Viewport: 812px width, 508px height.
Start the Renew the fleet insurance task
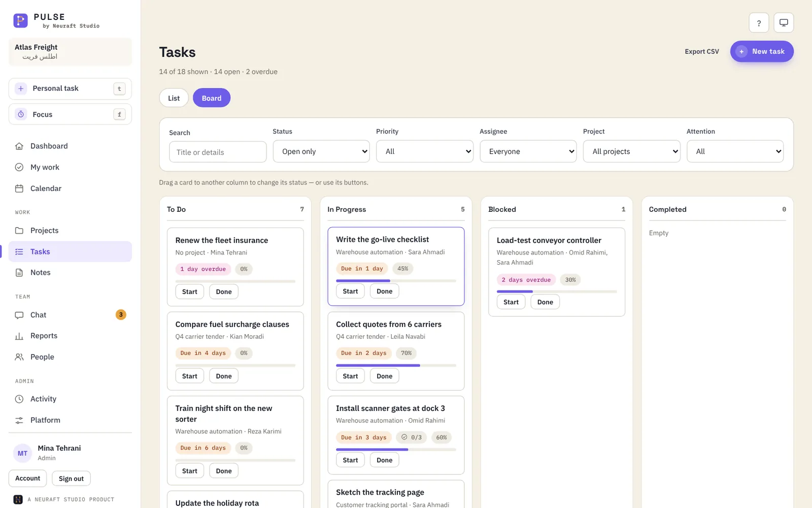point(190,292)
